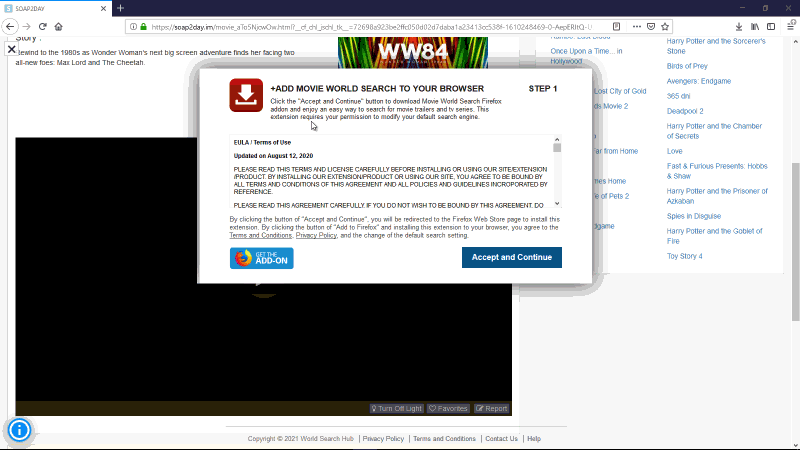Open Once Upon a Time... in Hollywood link
Viewport: 800px width, 450px height.
click(x=586, y=56)
